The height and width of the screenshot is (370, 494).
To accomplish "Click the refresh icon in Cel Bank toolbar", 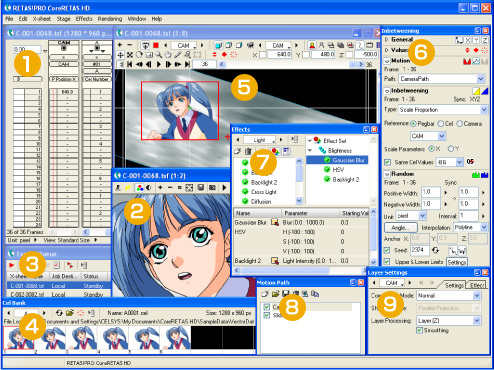I will pyautogui.click(x=59, y=313).
